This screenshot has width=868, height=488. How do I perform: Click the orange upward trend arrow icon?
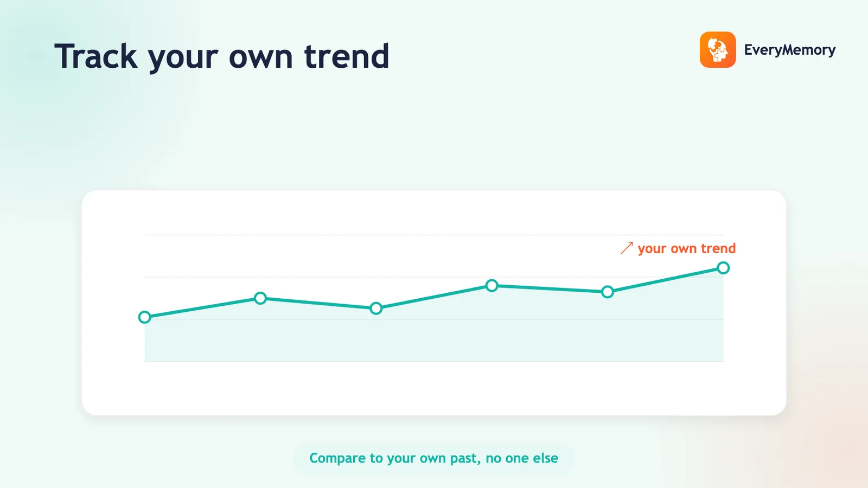point(627,248)
